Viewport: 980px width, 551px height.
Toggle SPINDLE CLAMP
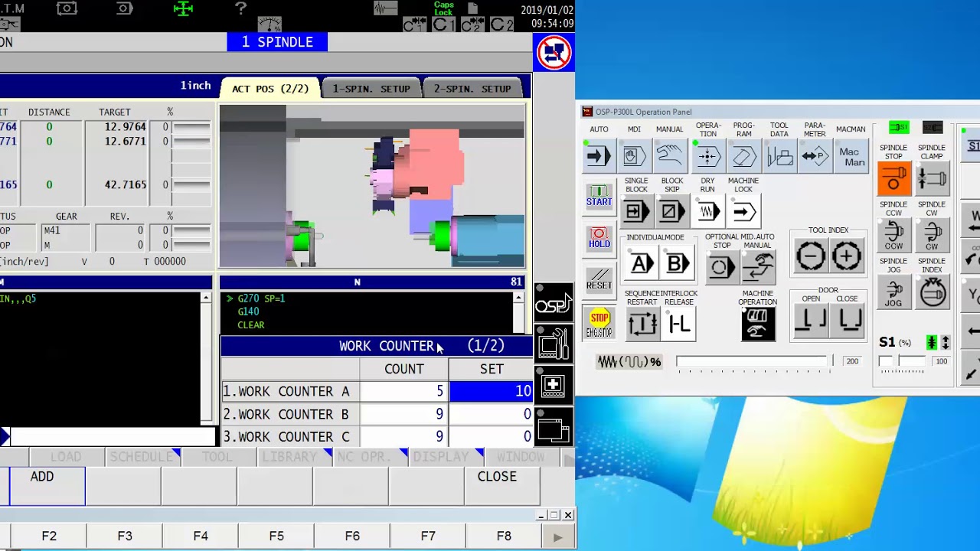pos(932,180)
